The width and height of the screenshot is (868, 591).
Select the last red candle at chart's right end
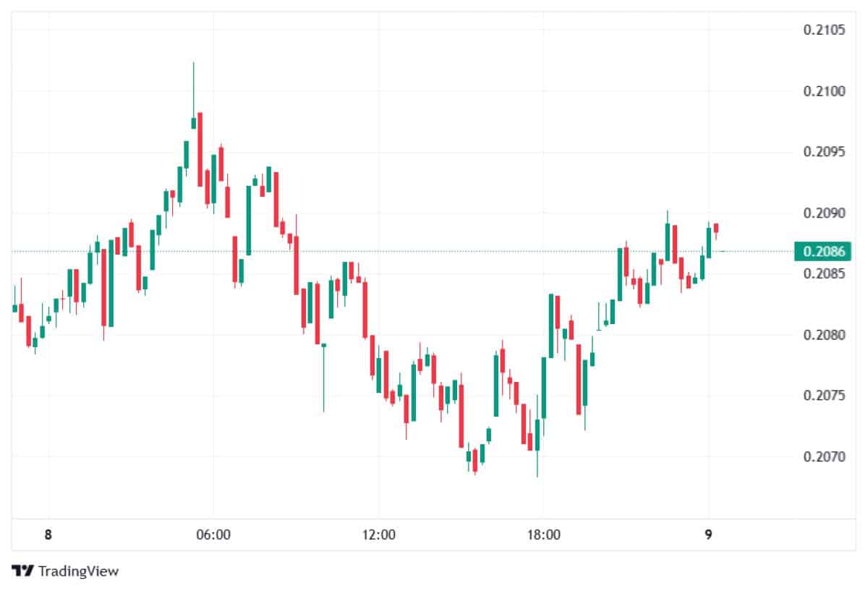(x=716, y=229)
